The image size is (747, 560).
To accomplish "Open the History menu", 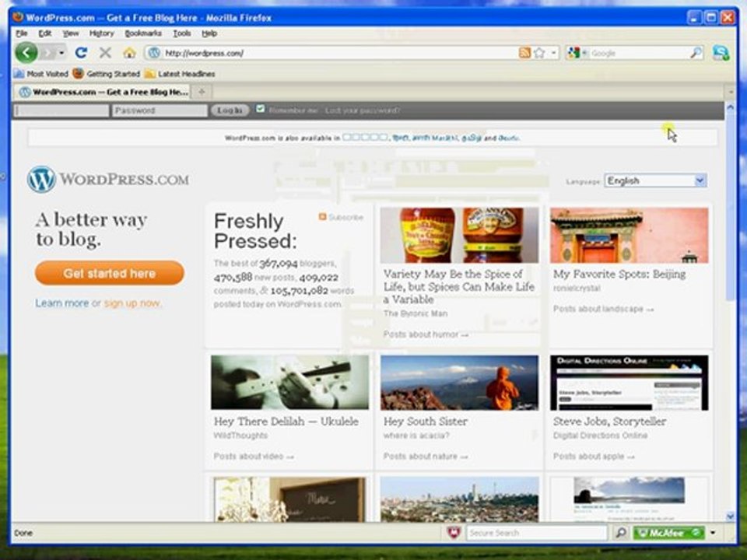I will coord(101,33).
